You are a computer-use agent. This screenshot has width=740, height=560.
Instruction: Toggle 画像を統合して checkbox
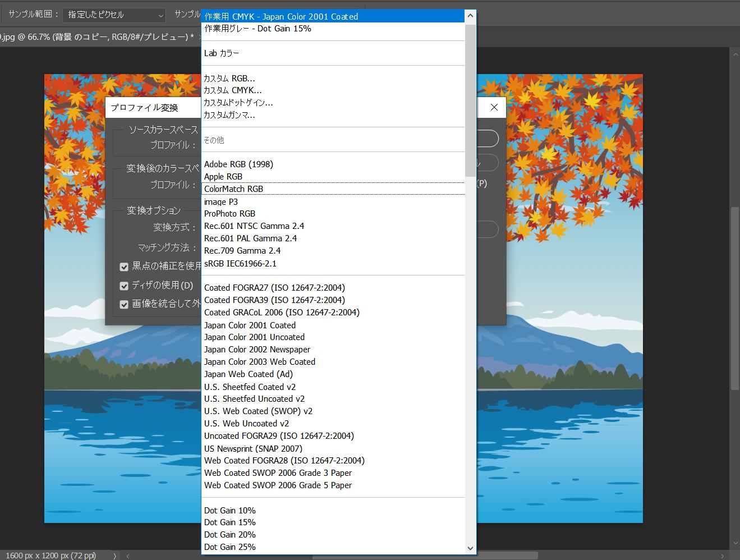[124, 304]
